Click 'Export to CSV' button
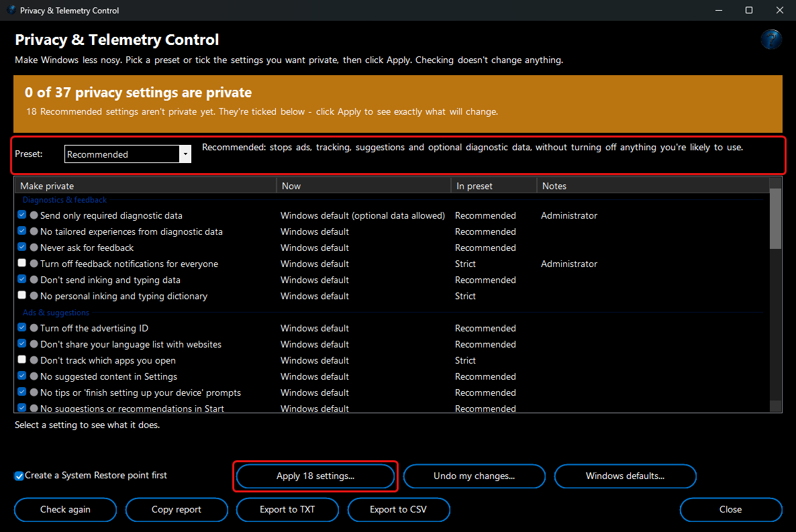The image size is (796, 532). point(399,510)
